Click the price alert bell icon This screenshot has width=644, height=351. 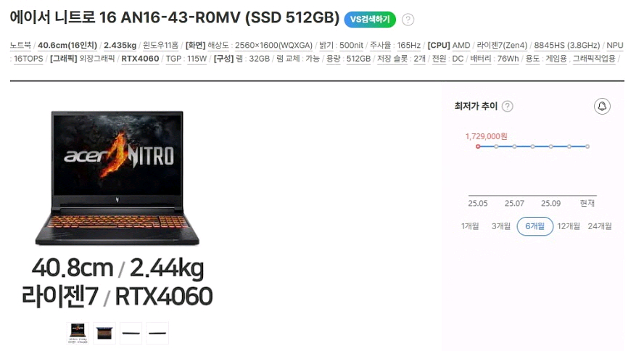click(602, 107)
